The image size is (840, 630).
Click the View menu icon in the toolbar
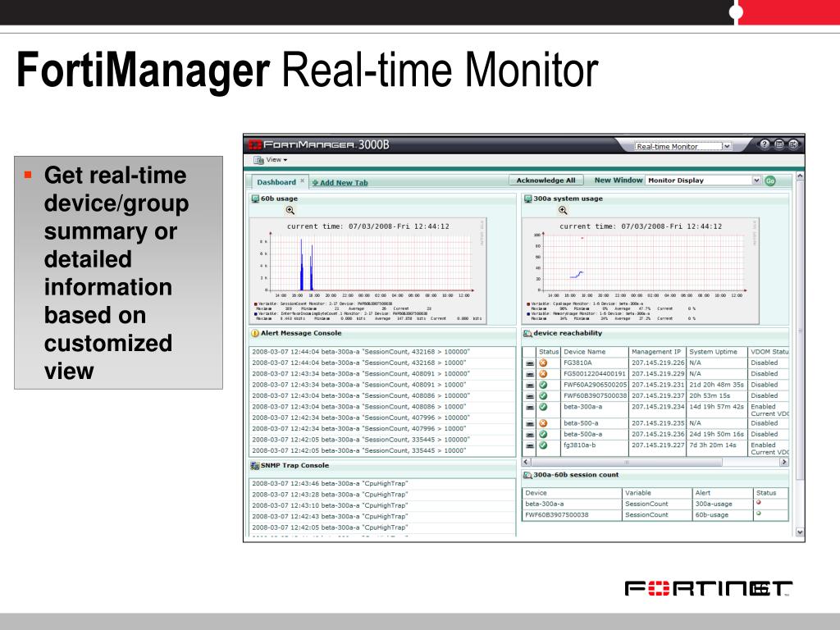pos(258,160)
